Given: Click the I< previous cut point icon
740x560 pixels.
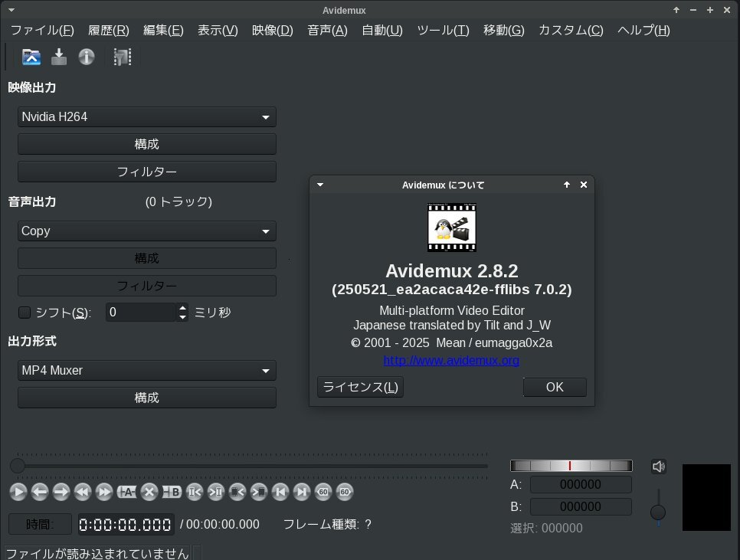Looking at the screenshot, I should 195,492.
